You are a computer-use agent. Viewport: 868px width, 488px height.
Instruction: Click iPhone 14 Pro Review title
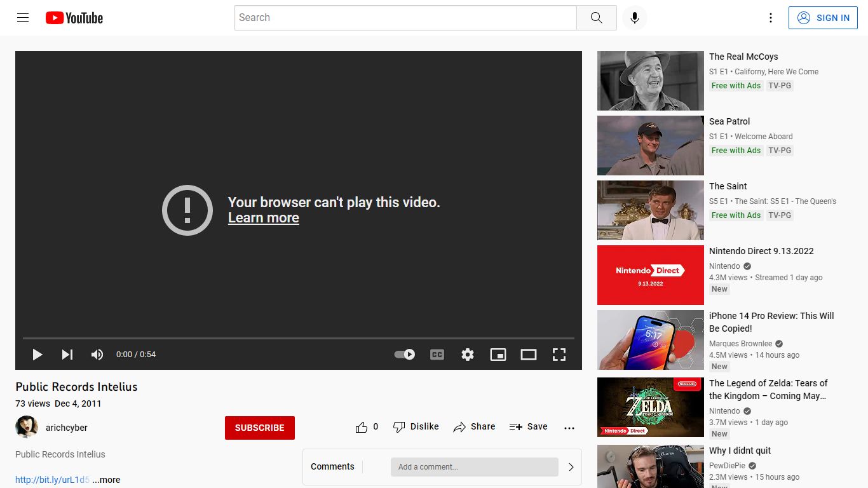tap(771, 322)
